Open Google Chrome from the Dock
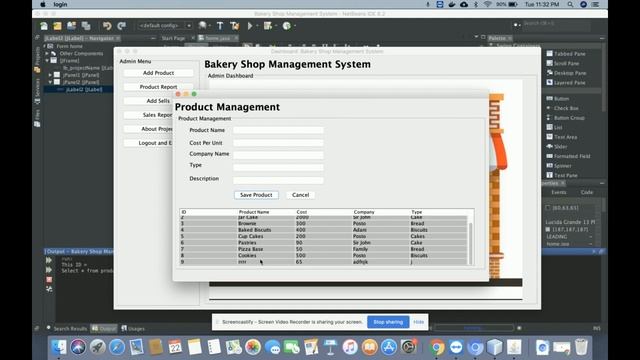Screen dimensions: 640x360 pyautogui.click(x=436, y=347)
